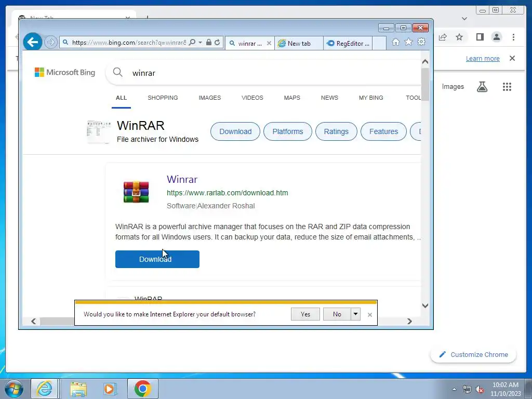The width and height of the screenshot is (532, 399).
Task: Select the MY BING search category
Action: (x=371, y=98)
